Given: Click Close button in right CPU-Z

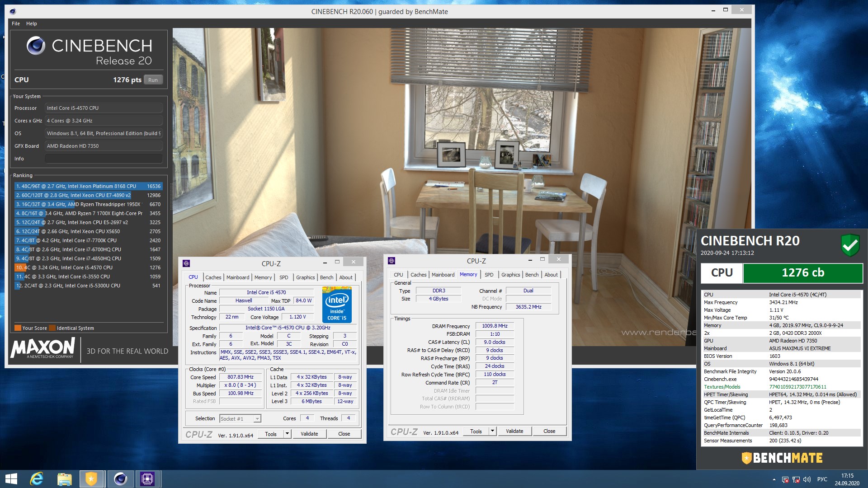Looking at the screenshot, I should coord(549,431).
